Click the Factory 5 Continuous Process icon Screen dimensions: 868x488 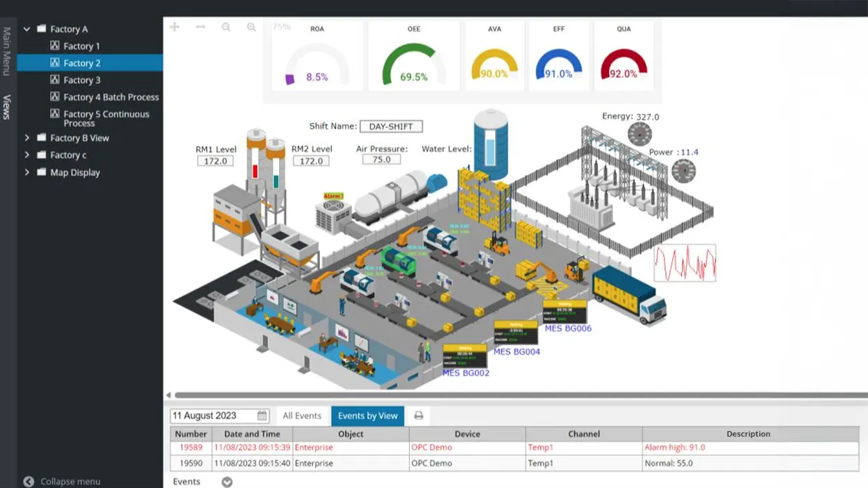(55, 114)
